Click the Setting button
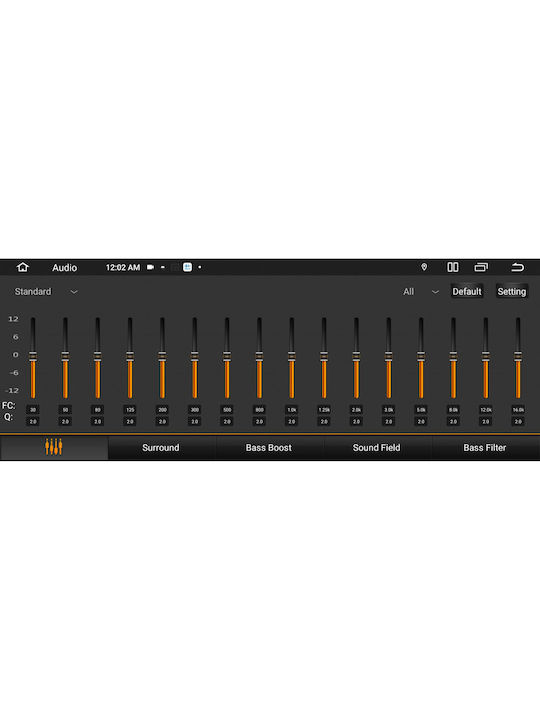The height and width of the screenshot is (720, 540). pos(512,292)
